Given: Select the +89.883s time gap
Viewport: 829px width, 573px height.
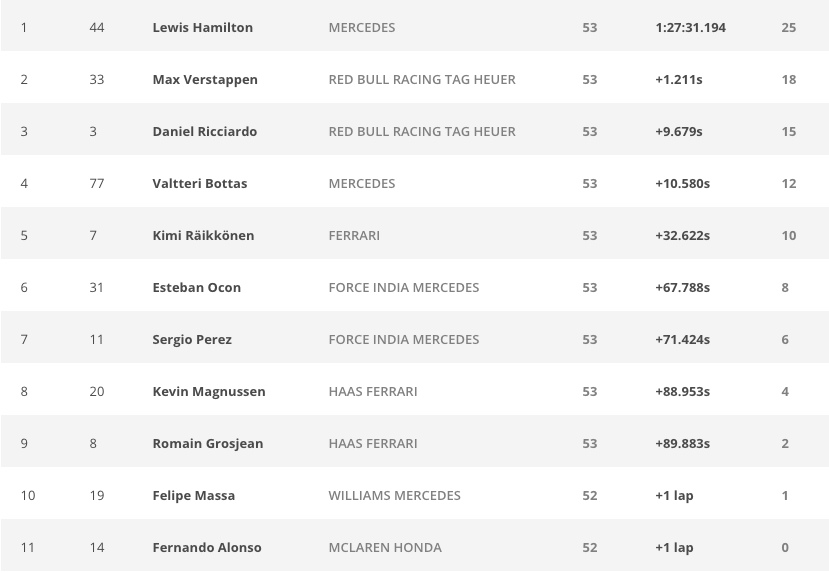Looking at the screenshot, I should 682,443.
